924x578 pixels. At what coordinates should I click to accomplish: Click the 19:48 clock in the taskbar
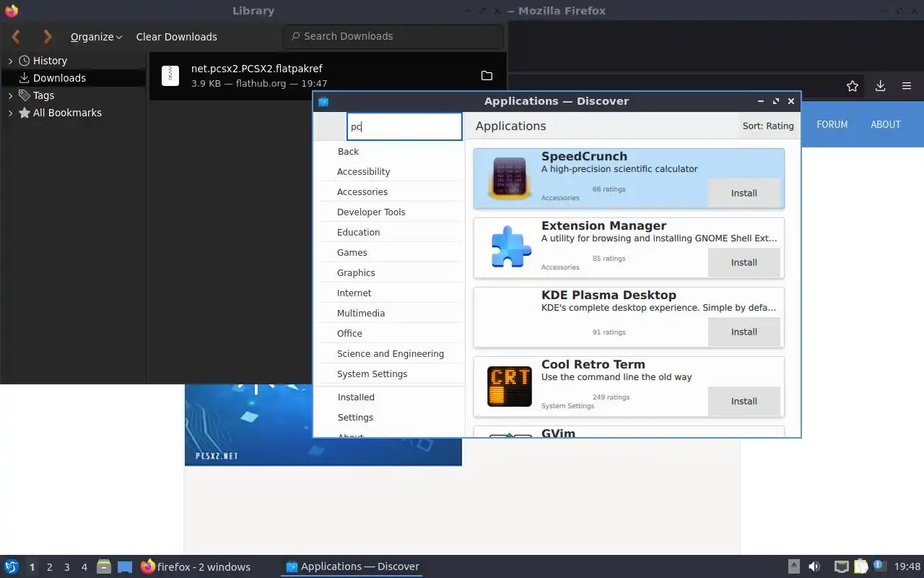point(907,567)
